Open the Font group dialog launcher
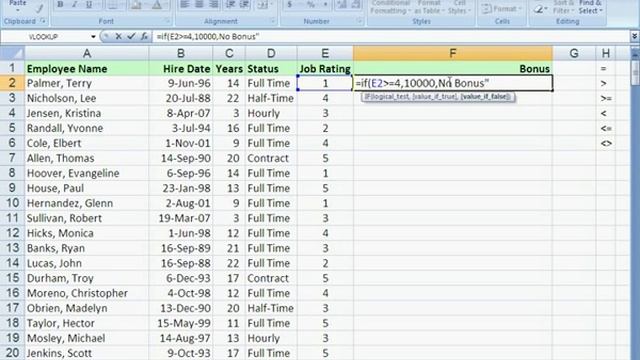Viewport: 640px width, 360px height. [x=167, y=21]
